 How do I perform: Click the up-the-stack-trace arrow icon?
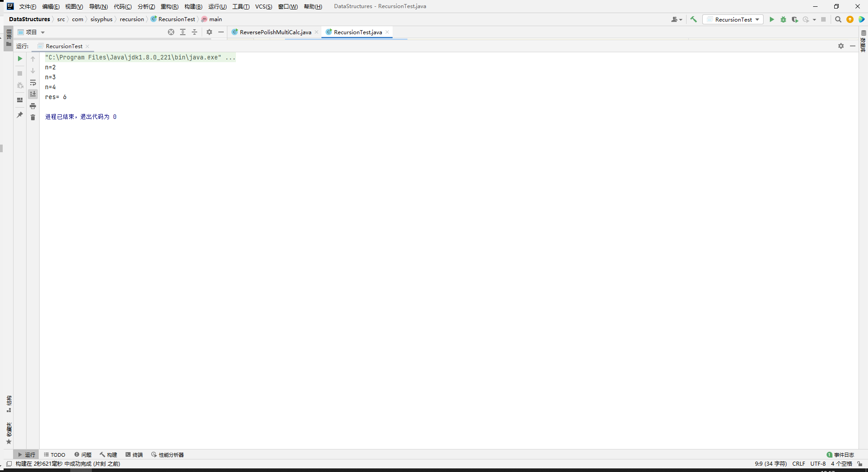[33, 59]
